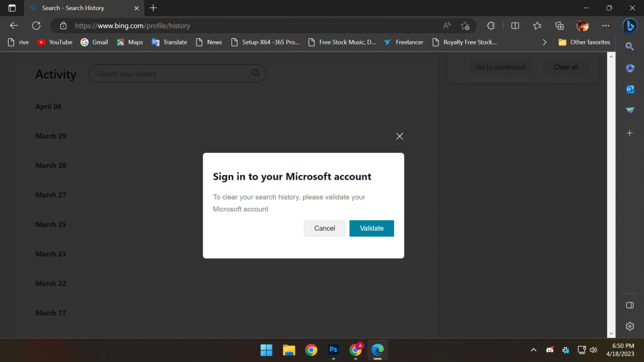This screenshot has width=644, height=362.
Task: Click the March 29 date heading
Action: coord(50,136)
